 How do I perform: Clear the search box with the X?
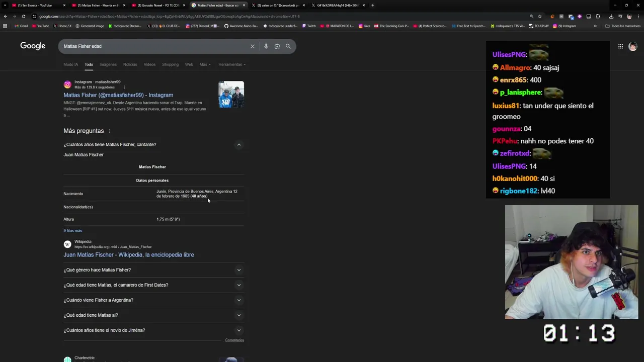[x=253, y=46]
